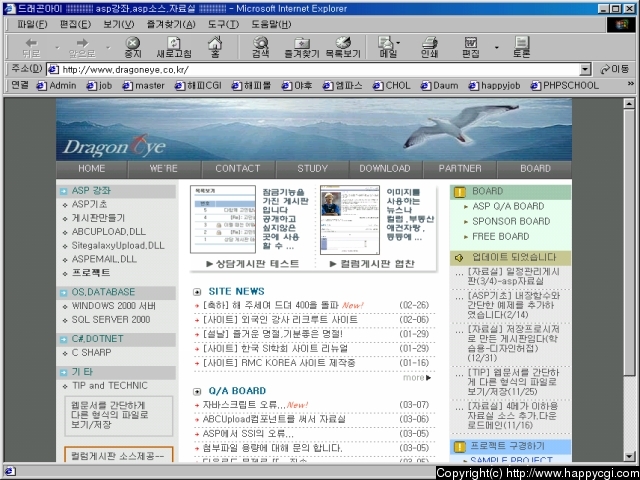Image resolution: width=640 pixels, height=480 pixels.
Task: Open the Back button history dropdown arrow
Action: click(57, 47)
